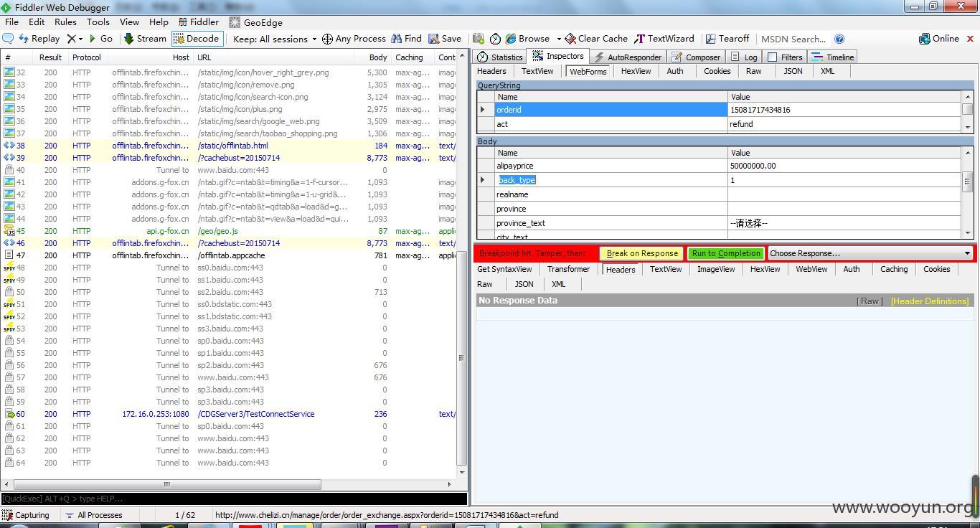The image size is (980, 528).
Task: Click the comment balloon toolbar icon
Action: (9, 39)
